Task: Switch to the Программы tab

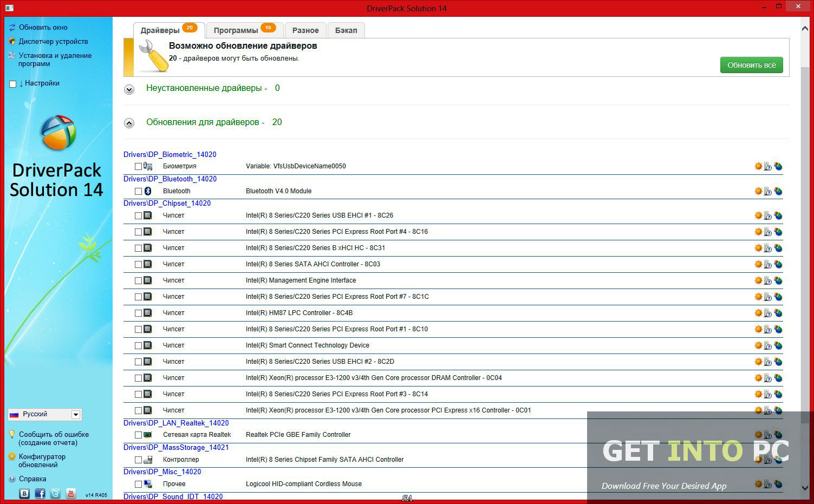Action: [244, 30]
